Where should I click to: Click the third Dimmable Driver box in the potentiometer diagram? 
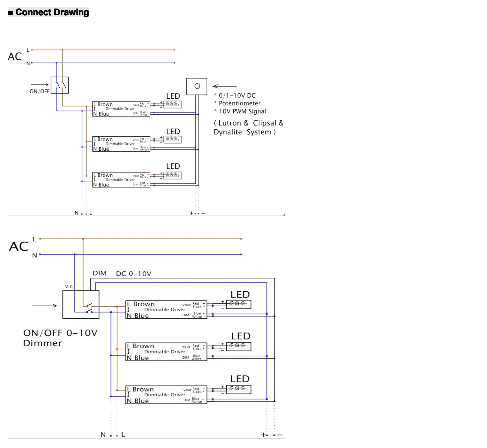pyautogui.click(x=121, y=180)
